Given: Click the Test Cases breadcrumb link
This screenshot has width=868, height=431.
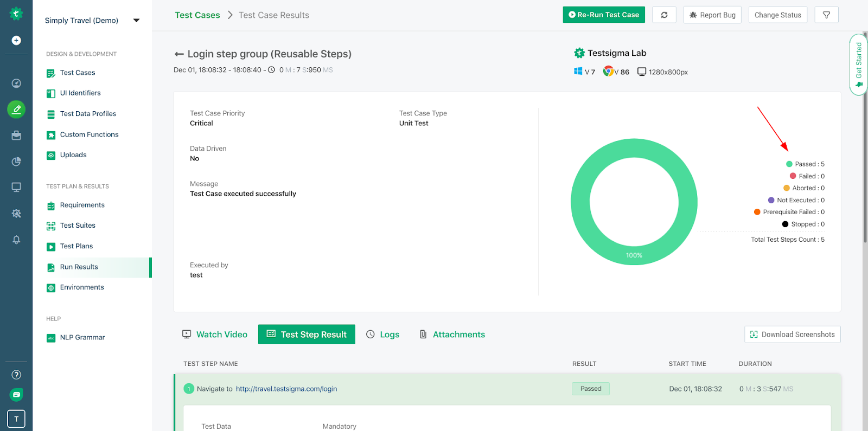Looking at the screenshot, I should pos(197,15).
